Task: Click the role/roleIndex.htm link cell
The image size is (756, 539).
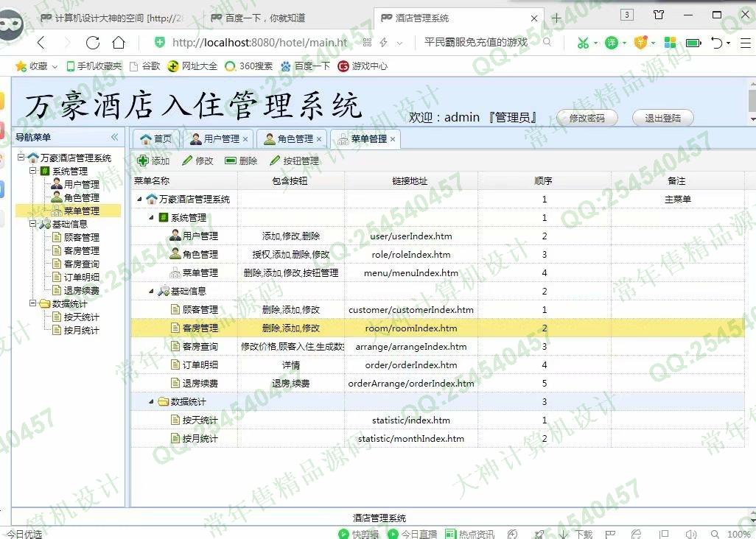Action: pos(410,254)
